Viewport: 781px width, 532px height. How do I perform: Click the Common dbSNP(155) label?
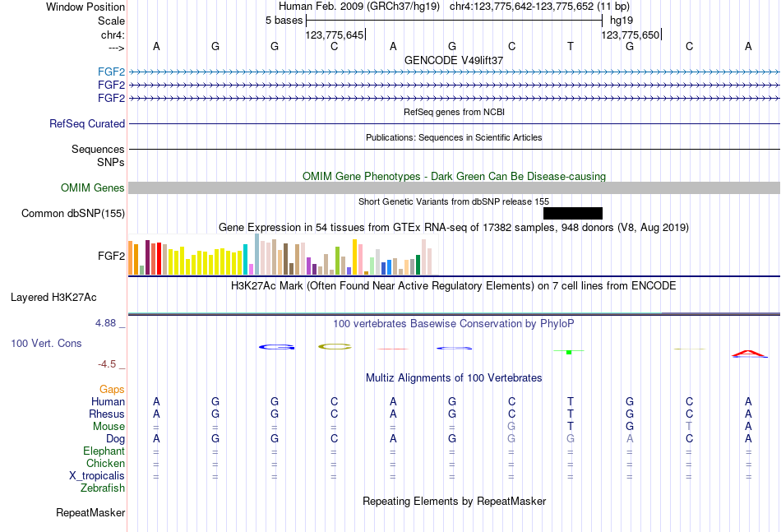point(73,213)
